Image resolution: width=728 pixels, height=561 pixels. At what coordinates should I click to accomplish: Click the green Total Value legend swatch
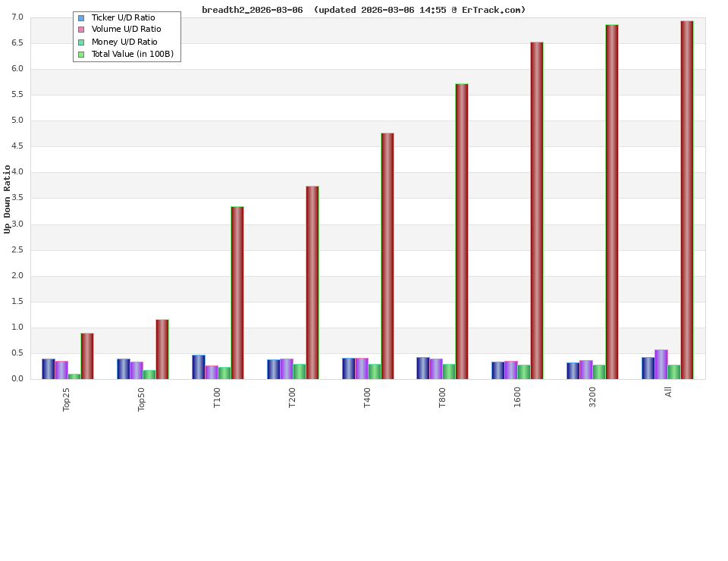(80, 54)
